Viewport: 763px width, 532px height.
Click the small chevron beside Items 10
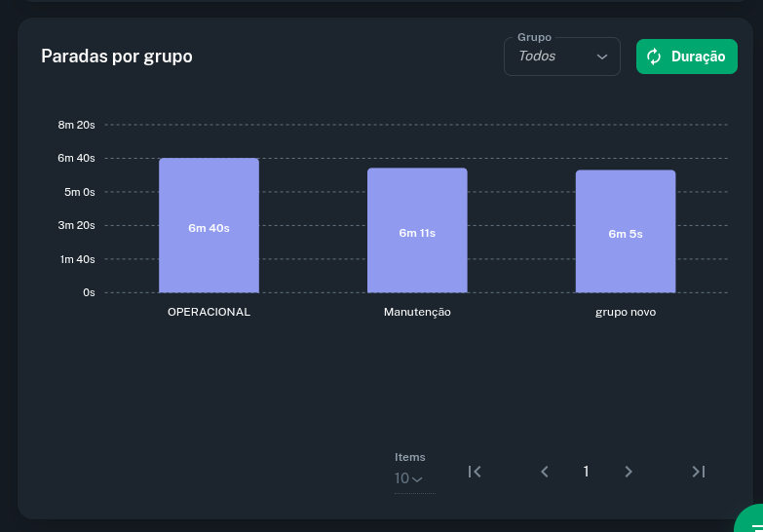pyautogui.click(x=417, y=479)
